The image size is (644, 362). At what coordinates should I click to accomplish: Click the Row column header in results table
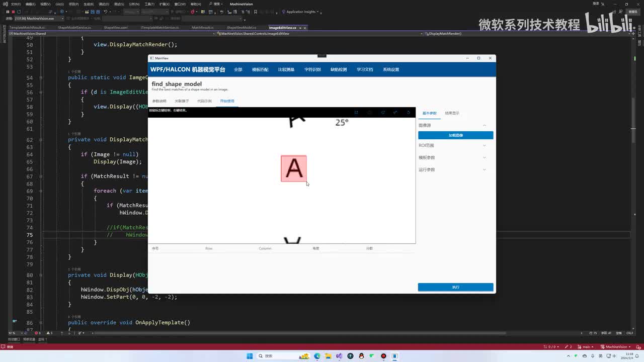(209, 248)
